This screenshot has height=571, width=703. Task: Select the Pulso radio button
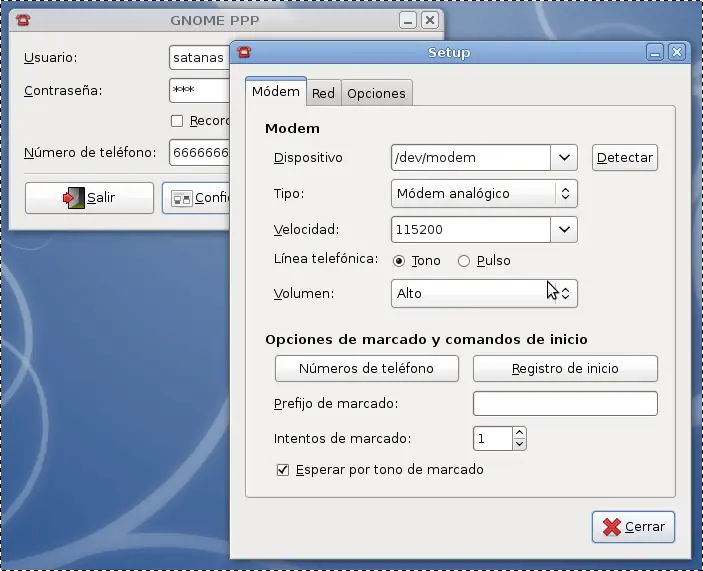(x=464, y=261)
